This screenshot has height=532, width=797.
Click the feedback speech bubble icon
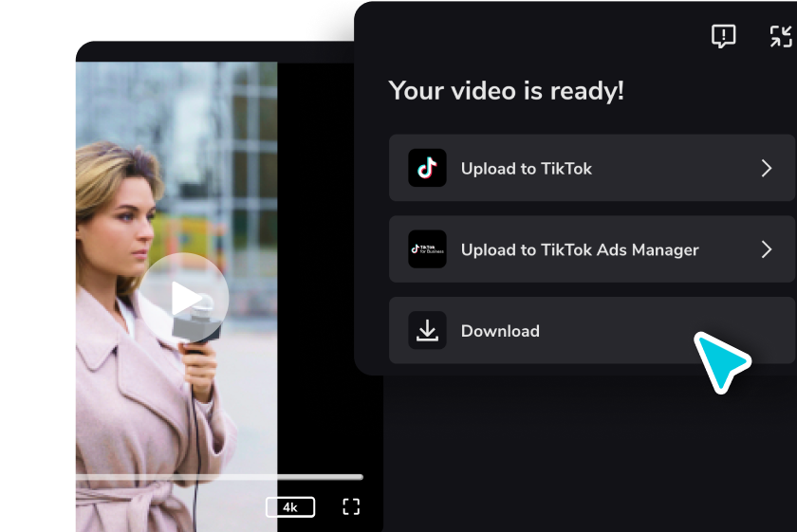(x=723, y=36)
